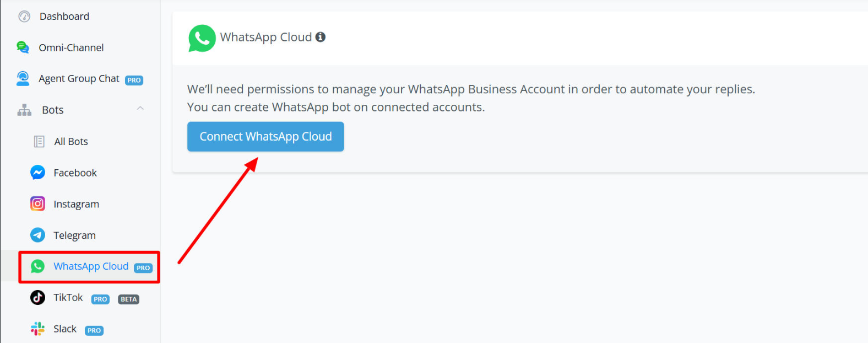The width and height of the screenshot is (868, 343).
Task: Click the BETA badge next to TikTok
Action: coord(128,299)
